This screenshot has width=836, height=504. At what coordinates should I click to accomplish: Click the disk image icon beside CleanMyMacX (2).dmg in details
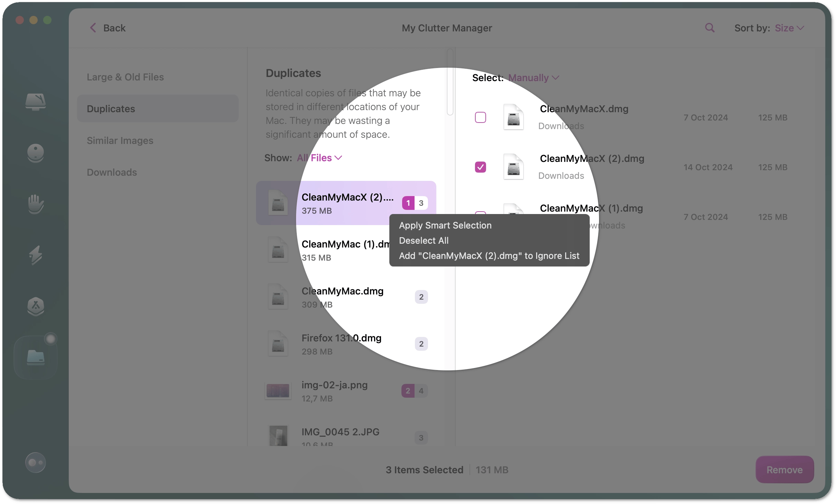(x=513, y=167)
